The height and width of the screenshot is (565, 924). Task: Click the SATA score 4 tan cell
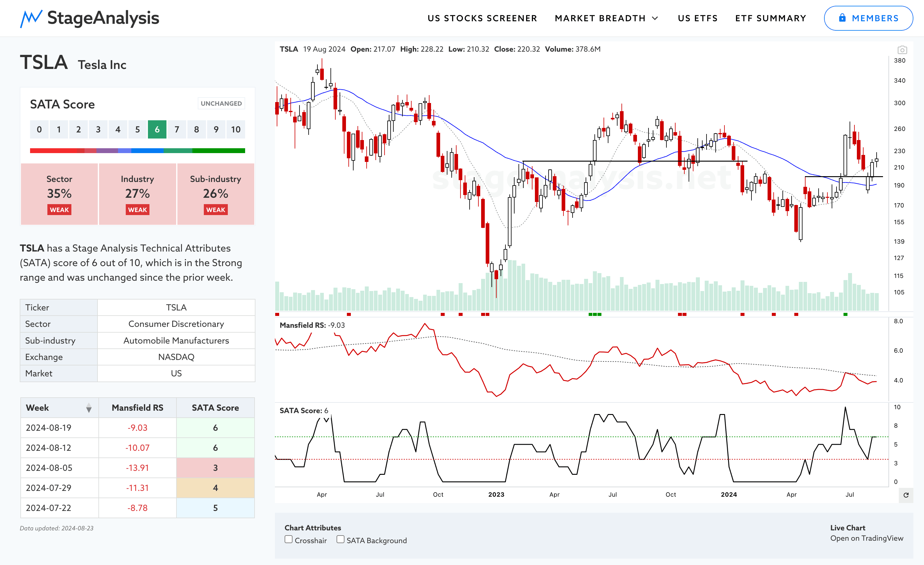215,488
